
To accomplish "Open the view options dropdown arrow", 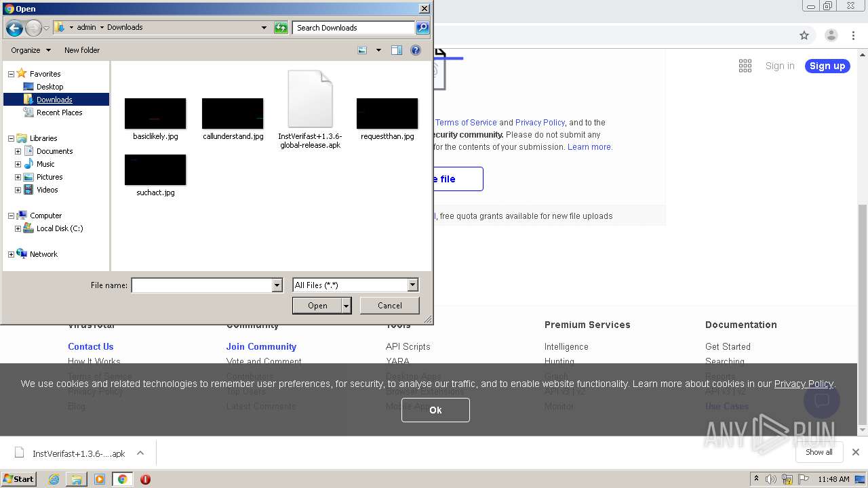I will [378, 50].
